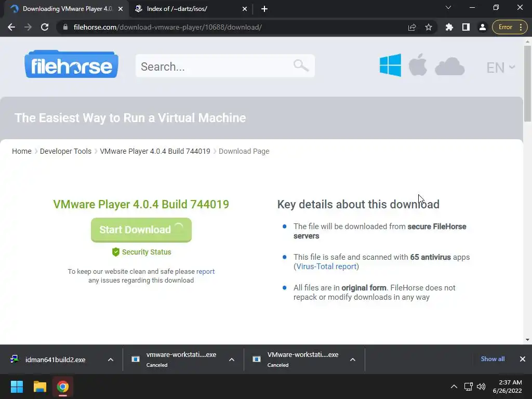Select the Windows platform icon
Screen dimensions: 532x399
(x=390, y=65)
